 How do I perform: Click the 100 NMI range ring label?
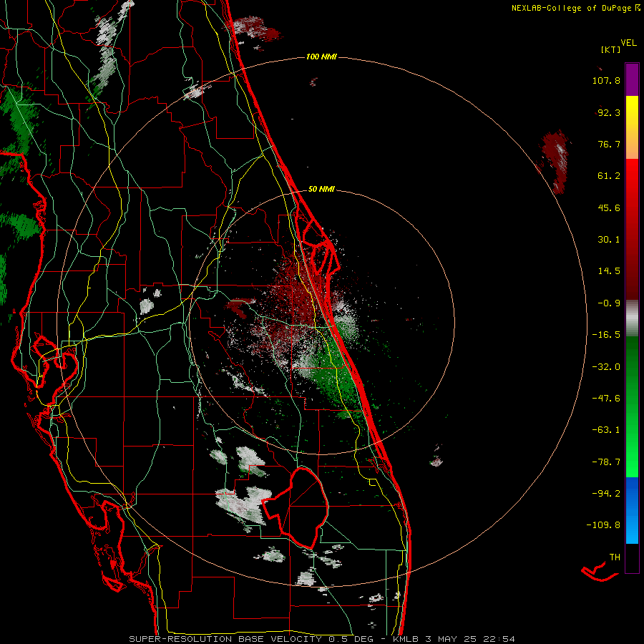click(x=321, y=57)
